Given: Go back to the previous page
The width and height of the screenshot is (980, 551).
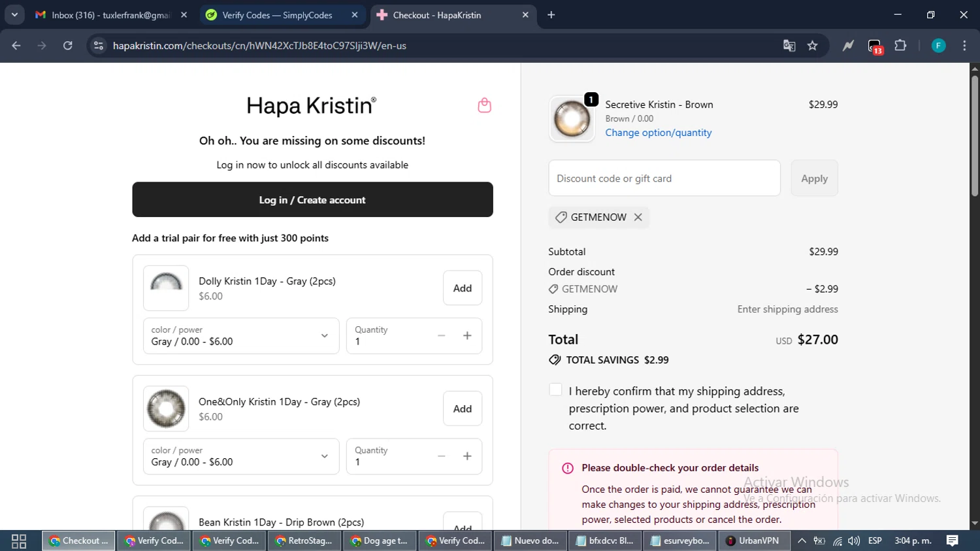Looking at the screenshot, I should [x=16, y=46].
